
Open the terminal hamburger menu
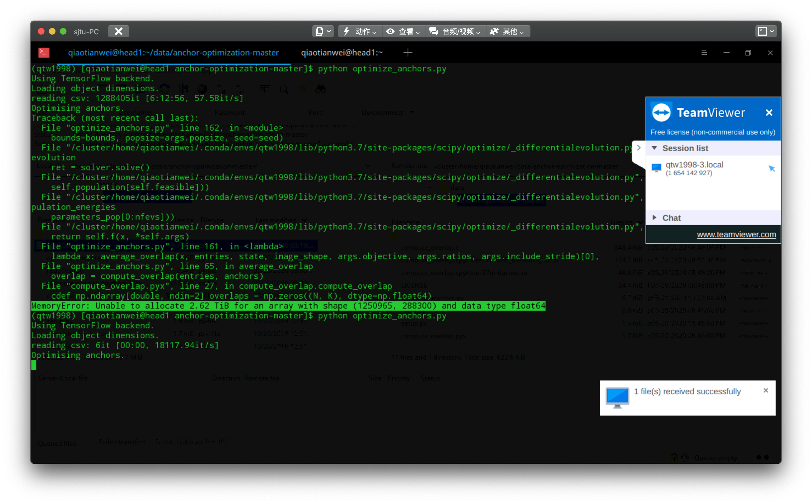click(704, 53)
